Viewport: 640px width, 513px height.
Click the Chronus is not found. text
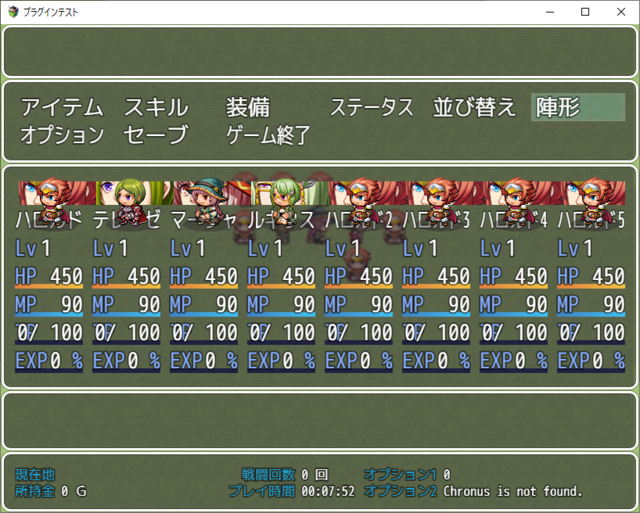pos(513,491)
